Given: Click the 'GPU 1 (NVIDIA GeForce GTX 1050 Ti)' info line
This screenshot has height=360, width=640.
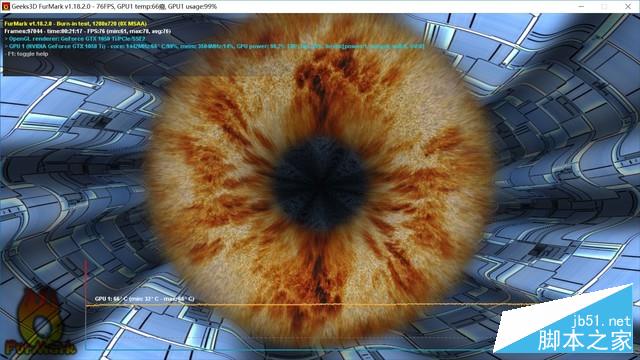Looking at the screenshot, I should (216, 46).
